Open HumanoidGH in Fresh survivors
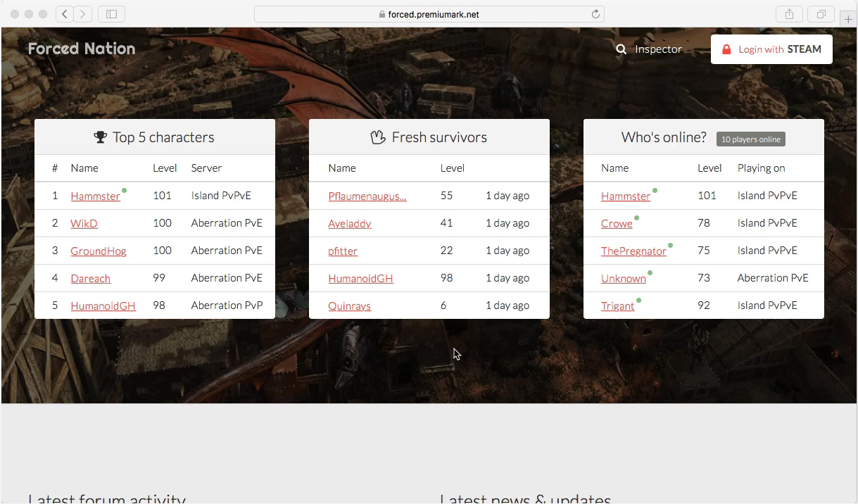 coord(360,279)
